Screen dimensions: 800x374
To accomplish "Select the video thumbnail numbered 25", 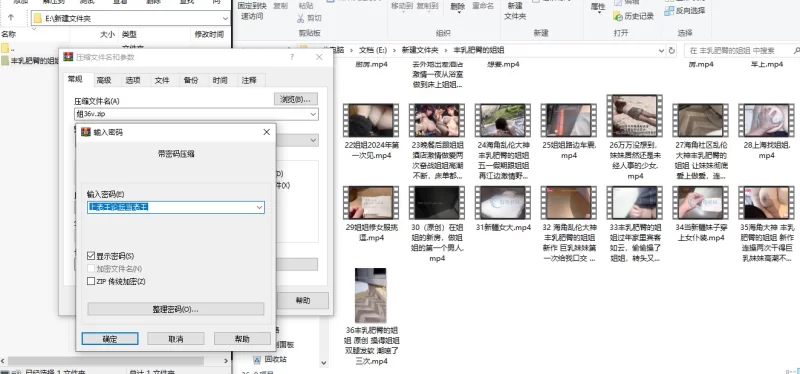I will (568, 120).
